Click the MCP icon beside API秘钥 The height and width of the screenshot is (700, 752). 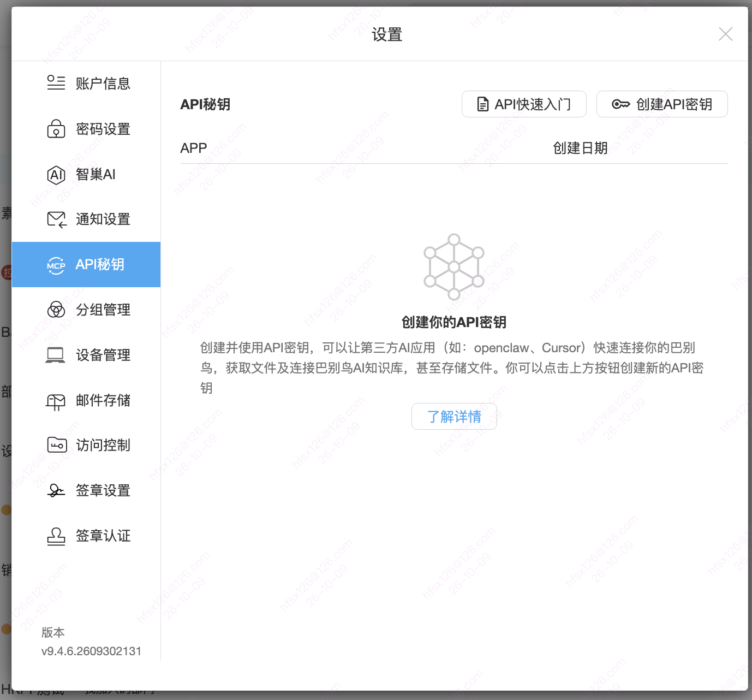click(x=56, y=265)
